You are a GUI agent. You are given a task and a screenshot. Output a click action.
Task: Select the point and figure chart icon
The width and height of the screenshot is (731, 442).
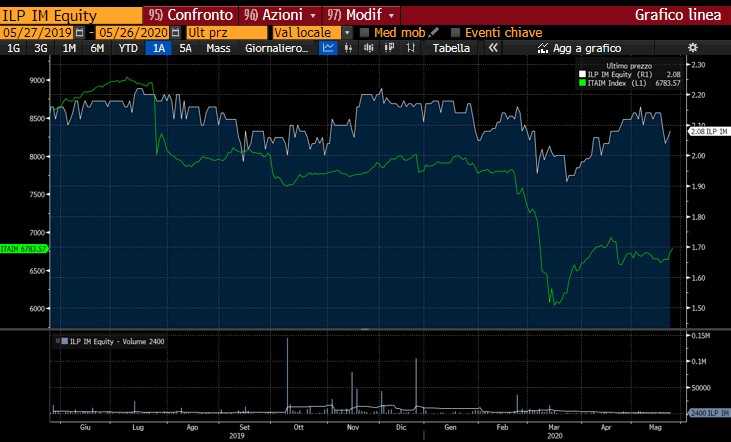coord(389,48)
